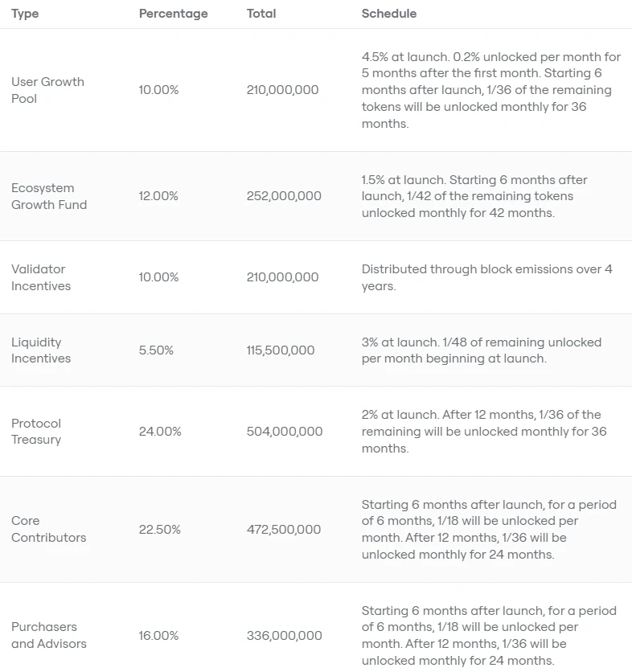Click the Schedule column header
632x672 pixels.
pos(389,14)
